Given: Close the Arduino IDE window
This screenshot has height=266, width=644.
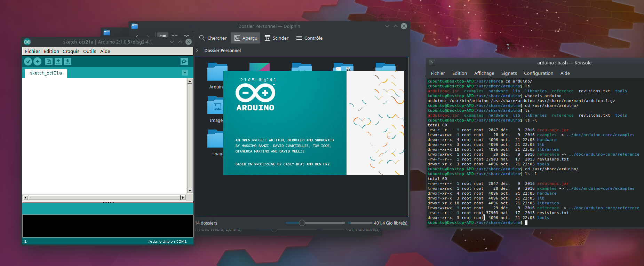Looking at the screenshot, I should [x=188, y=42].
